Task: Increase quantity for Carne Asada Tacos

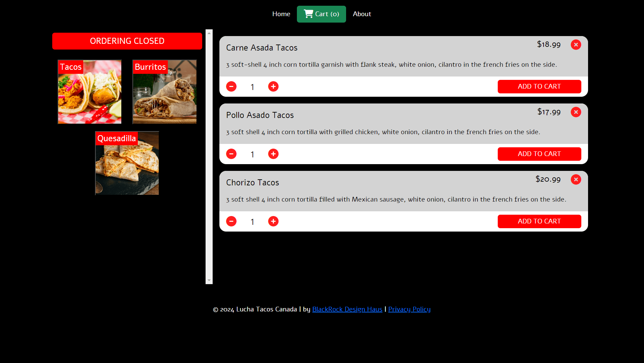Action: 273,87
